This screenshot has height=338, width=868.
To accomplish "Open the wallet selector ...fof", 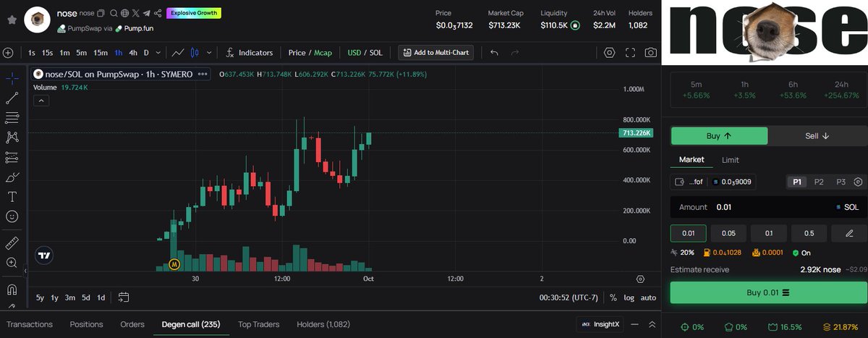I will click(x=689, y=182).
